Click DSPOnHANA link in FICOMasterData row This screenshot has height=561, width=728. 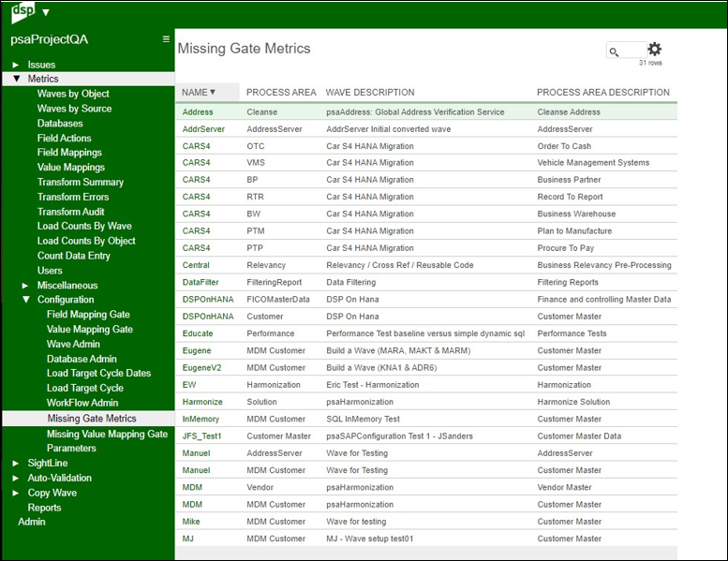click(x=208, y=300)
